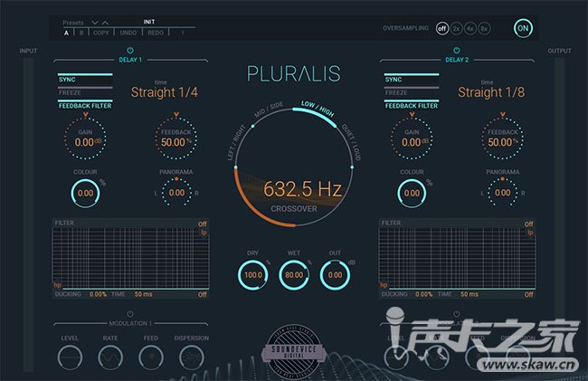
Task: Click Modulation 1 RATE knob icon
Action: pos(110,357)
